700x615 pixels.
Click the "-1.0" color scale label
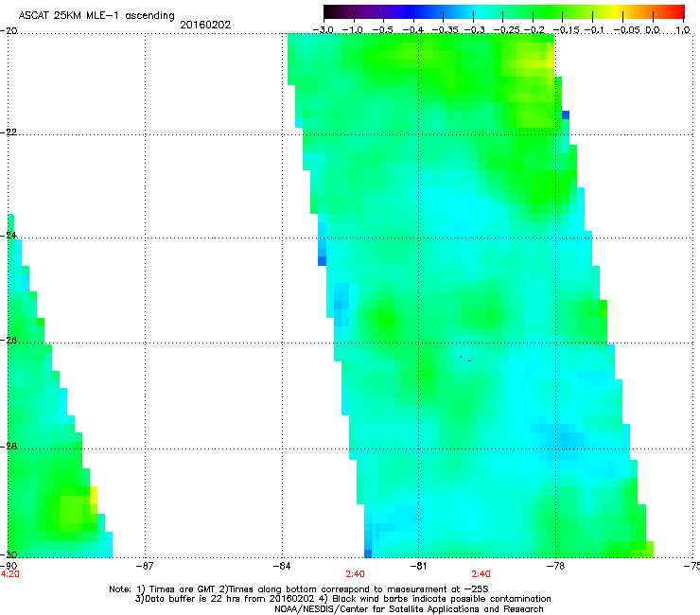[x=353, y=30]
